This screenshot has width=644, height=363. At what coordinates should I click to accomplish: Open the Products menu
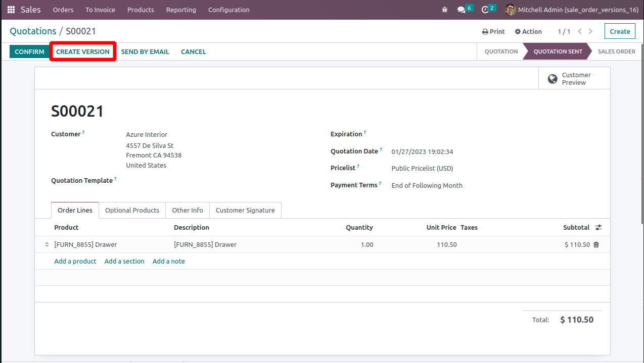(141, 10)
